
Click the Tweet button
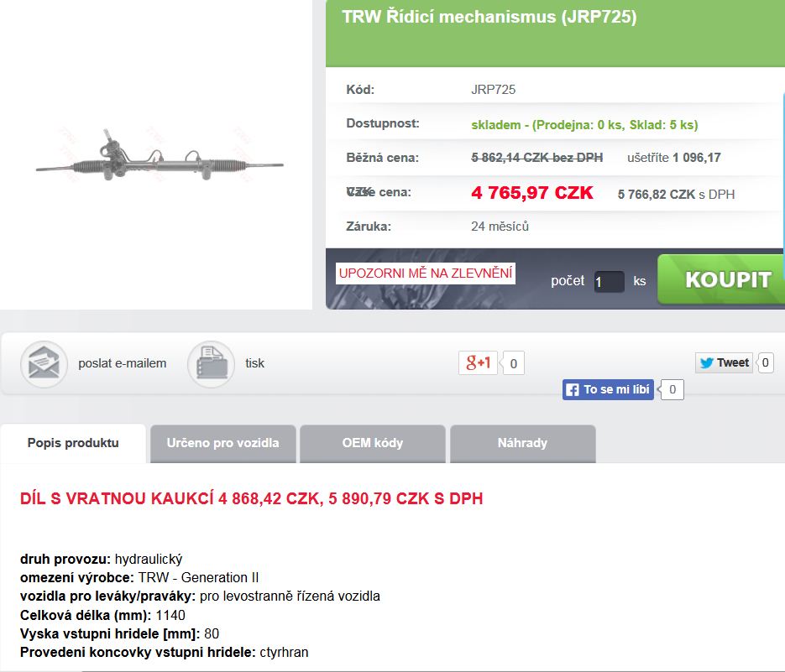coord(724,362)
